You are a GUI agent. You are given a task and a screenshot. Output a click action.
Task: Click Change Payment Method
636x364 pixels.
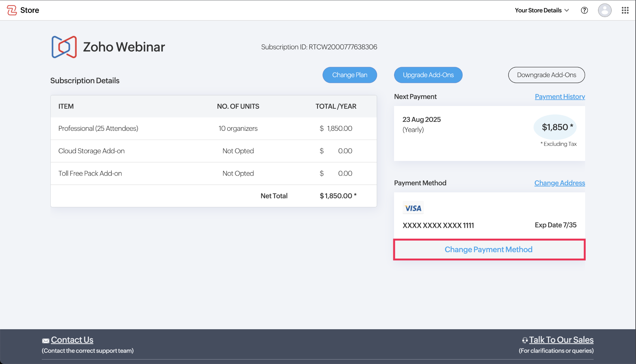(x=489, y=249)
